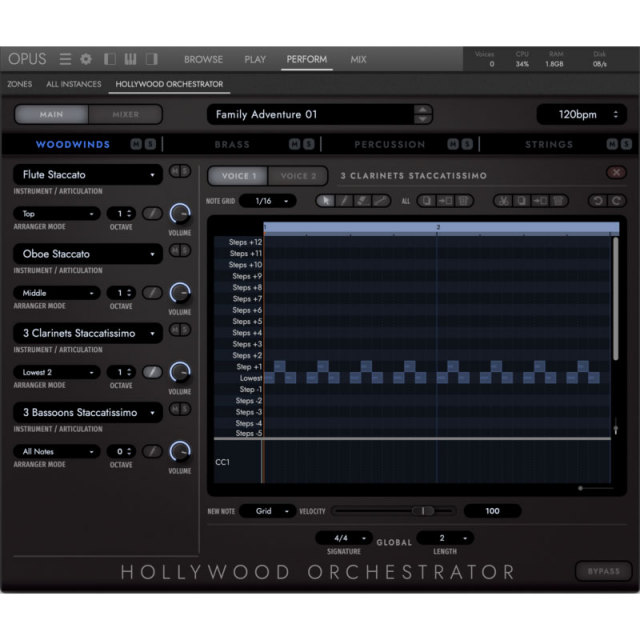
Task: Mute the Percussion section
Action: coord(453,144)
